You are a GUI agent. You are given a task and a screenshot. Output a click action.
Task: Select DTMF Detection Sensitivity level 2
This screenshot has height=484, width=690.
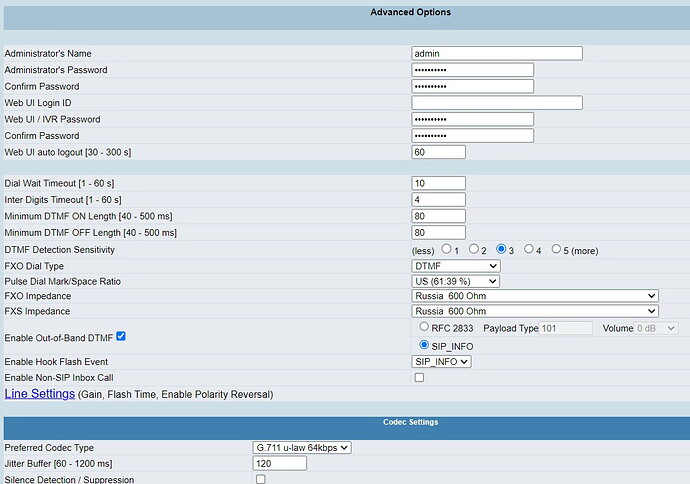tap(473, 249)
